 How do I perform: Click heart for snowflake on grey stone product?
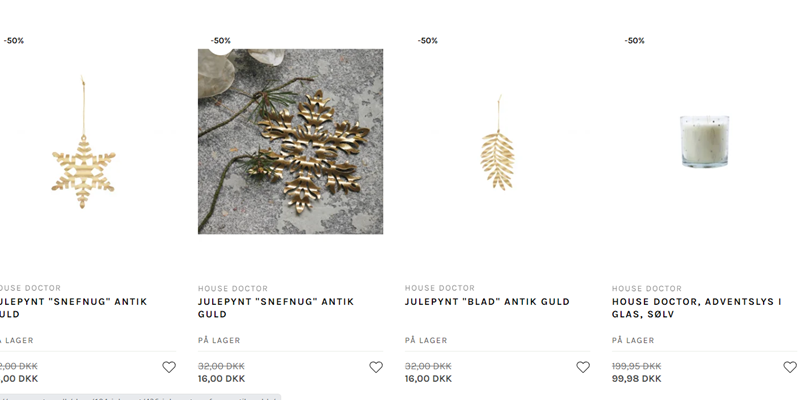pos(376,367)
